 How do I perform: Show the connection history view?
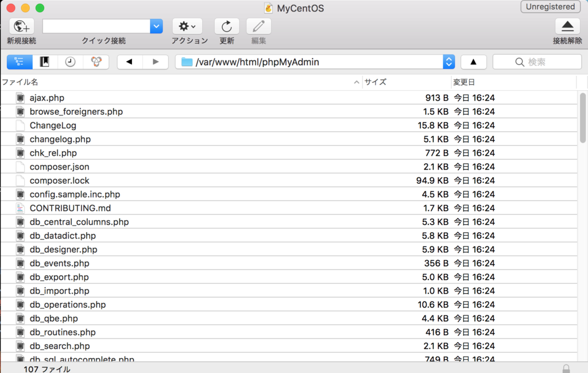point(70,62)
